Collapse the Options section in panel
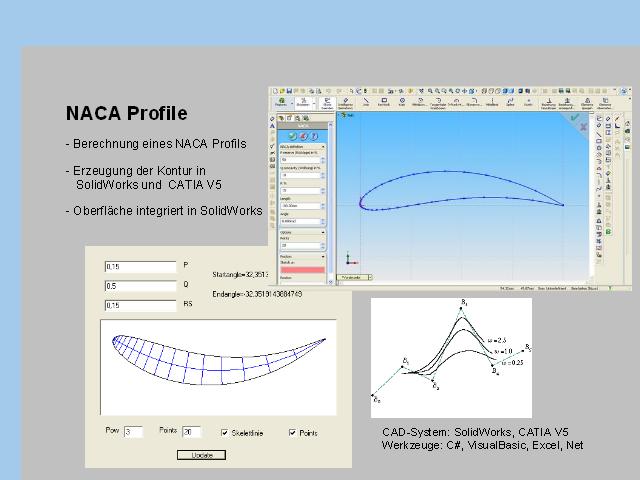Viewport: 640px width, 480px height. pos(323,232)
